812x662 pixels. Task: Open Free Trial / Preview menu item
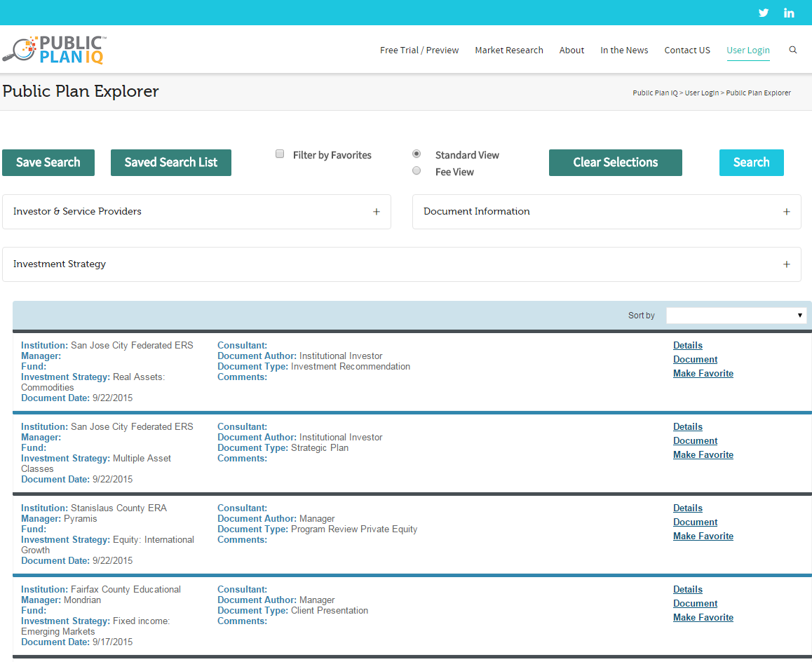click(x=419, y=50)
